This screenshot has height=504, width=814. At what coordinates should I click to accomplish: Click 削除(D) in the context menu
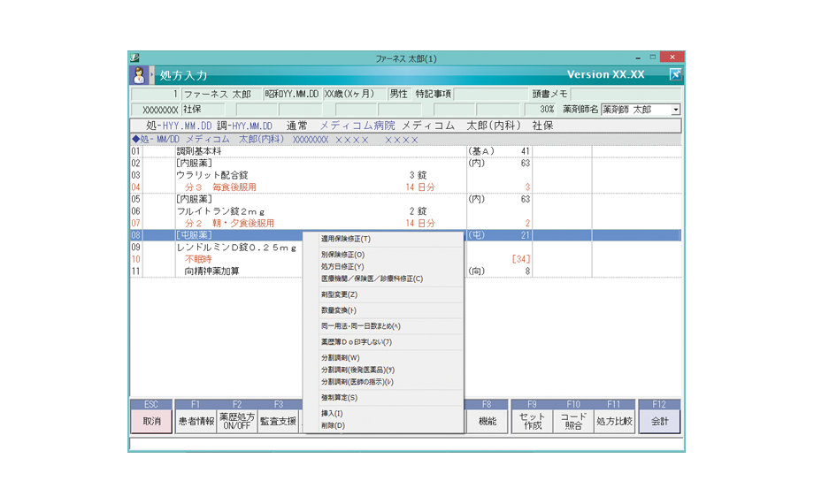pos(334,425)
